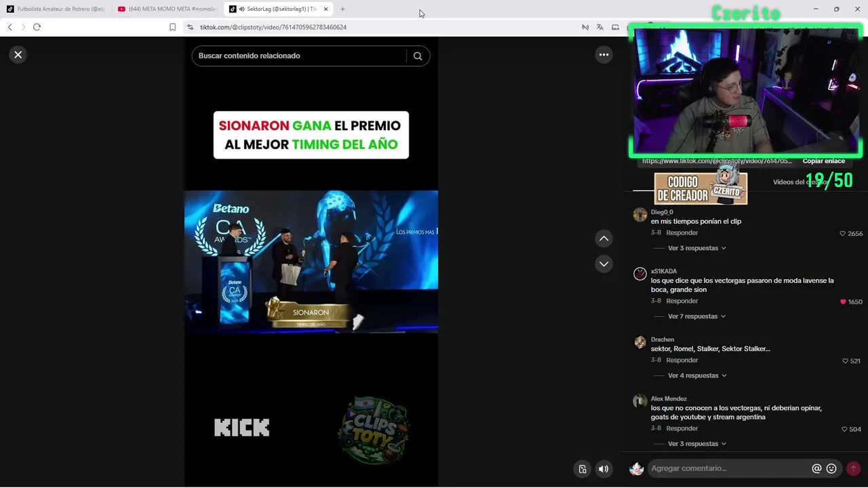
Task: Click the cast/screen icon in address bar
Action: (x=615, y=27)
